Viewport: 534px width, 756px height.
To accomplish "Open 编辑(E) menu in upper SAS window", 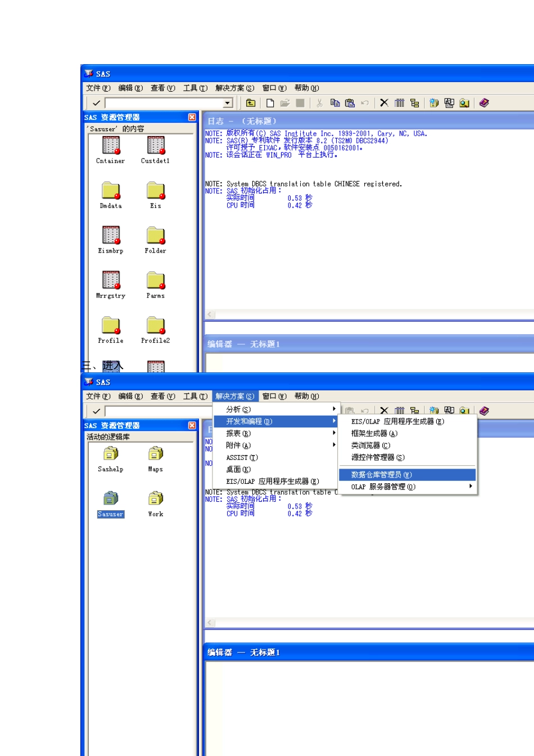I will tap(130, 88).
